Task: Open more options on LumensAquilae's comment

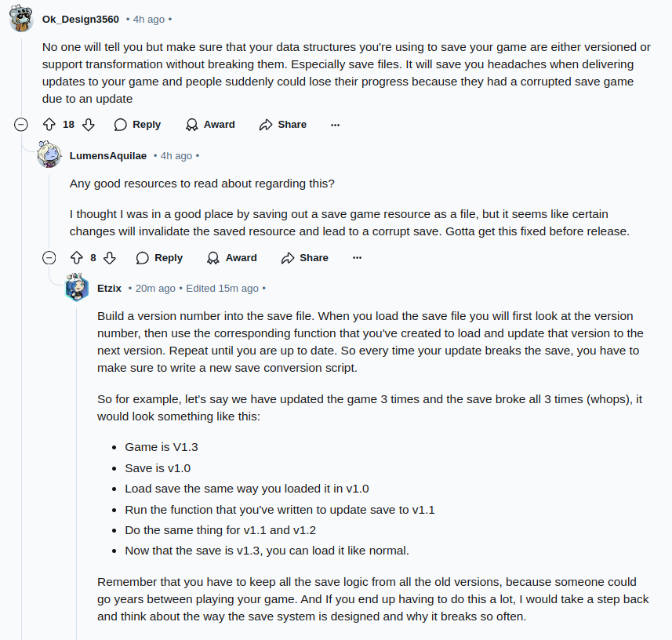Action: (x=358, y=258)
